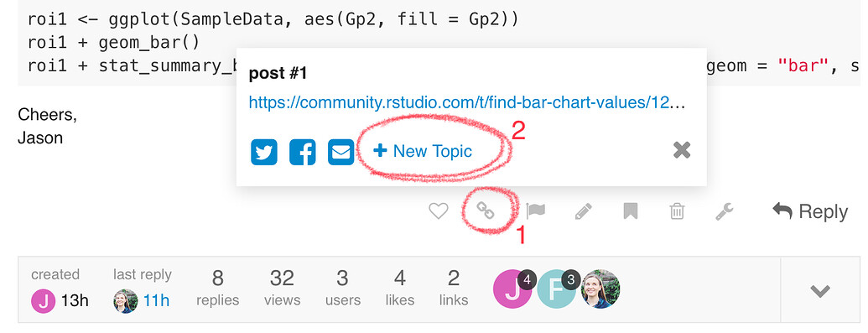Like this post with heart icon
Viewport: 868px width, 333px height.
click(x=439, y=211)
